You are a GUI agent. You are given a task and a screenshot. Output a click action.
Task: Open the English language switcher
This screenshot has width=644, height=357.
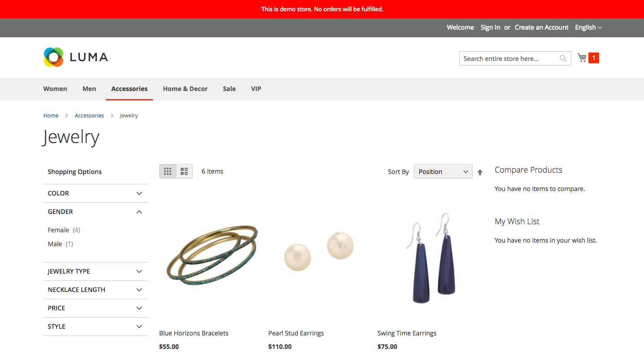click(x=588, y=27)
